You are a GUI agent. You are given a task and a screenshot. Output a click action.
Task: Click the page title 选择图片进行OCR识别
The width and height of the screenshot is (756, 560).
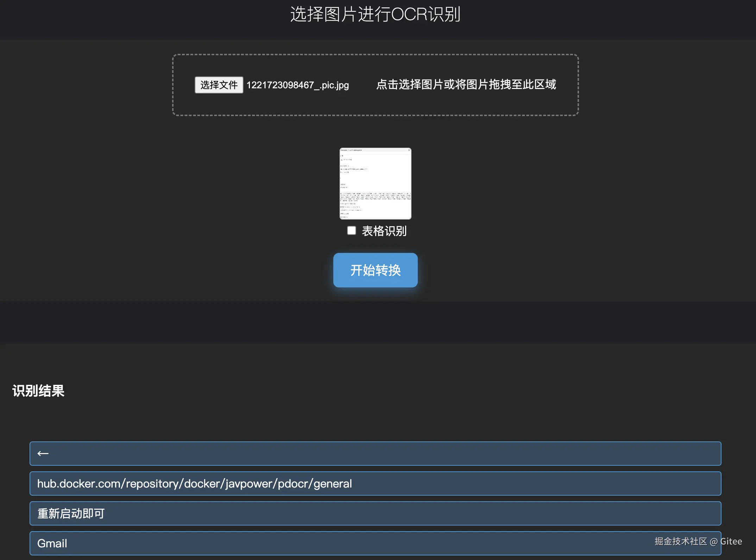point(375,14)
